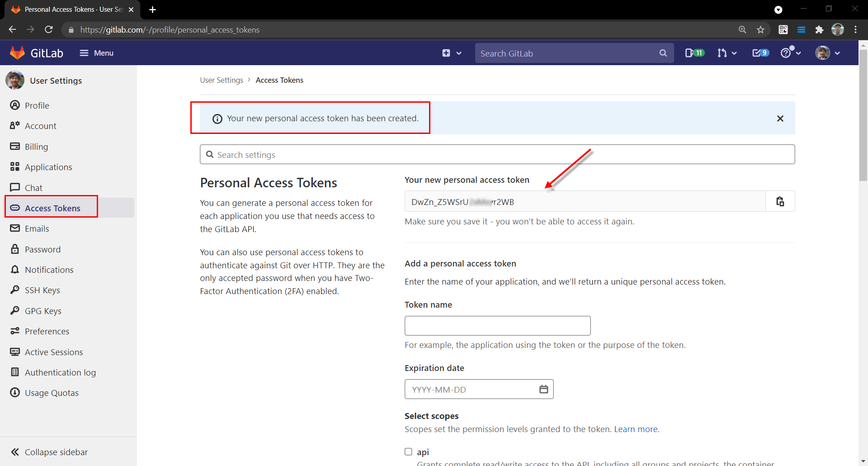
Task: Copy the new personal access token
Action: 780,201
